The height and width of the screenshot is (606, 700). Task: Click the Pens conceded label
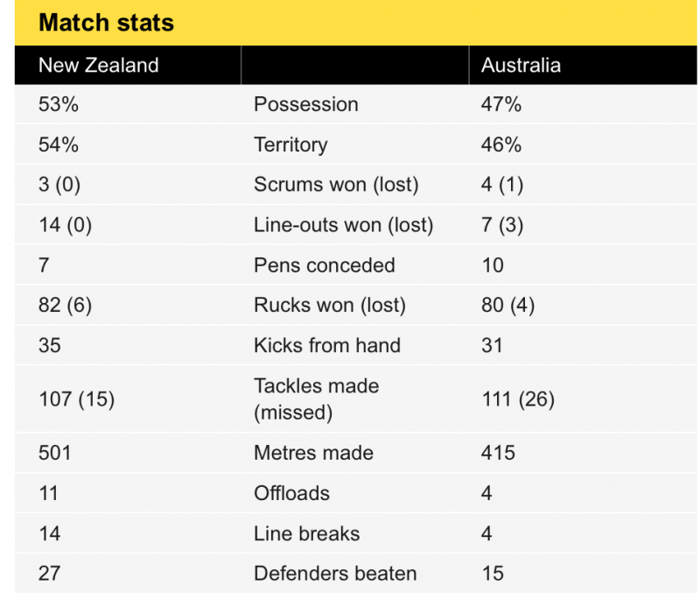[x=324, y=265]
